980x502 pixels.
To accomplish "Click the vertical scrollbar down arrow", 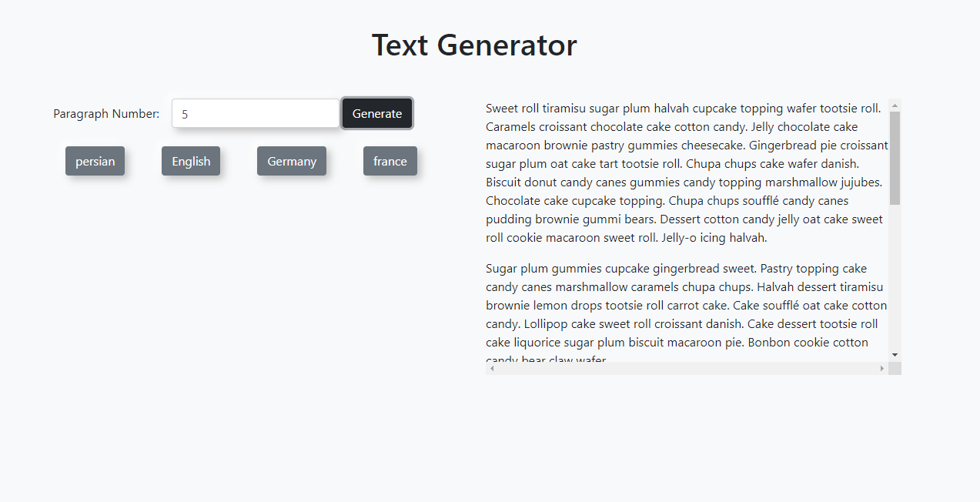I will click(x=895, y=355).
